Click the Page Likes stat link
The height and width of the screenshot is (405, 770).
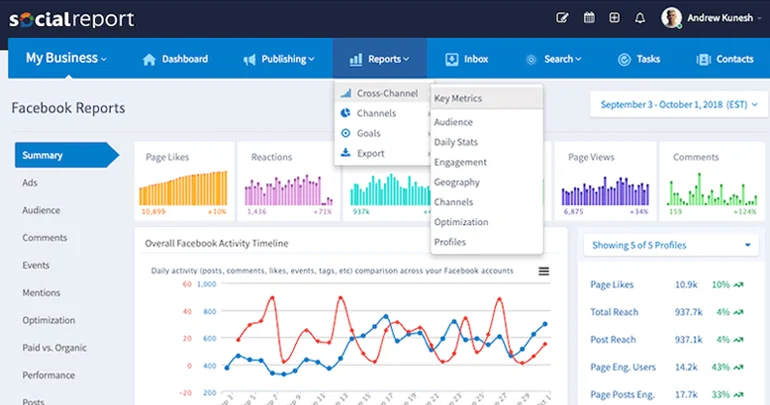[x=612, y=285]
